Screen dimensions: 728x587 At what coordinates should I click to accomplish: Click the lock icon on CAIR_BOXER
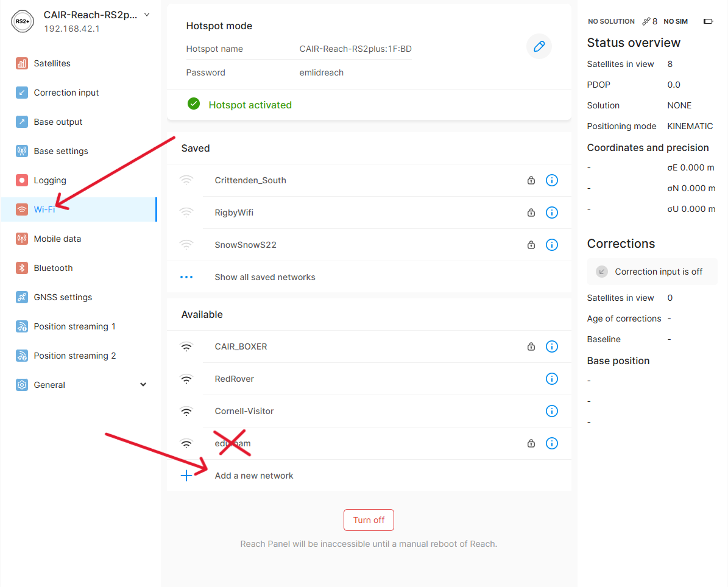[531, 346]
